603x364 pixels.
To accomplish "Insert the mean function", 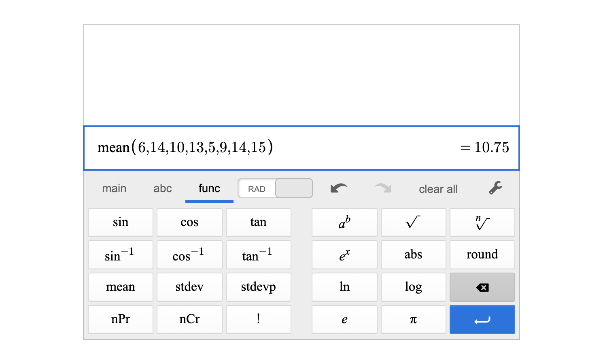I will pyautogui.click(x=120, y=287).
